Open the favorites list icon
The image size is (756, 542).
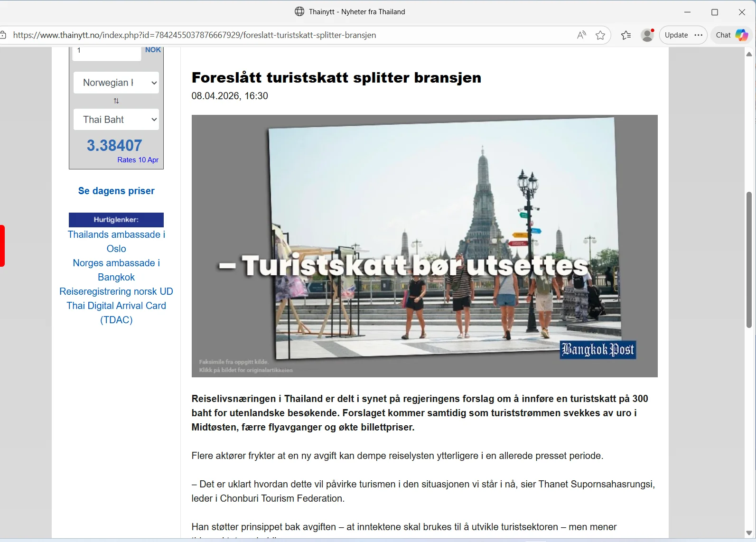click(x=626, y=35)
